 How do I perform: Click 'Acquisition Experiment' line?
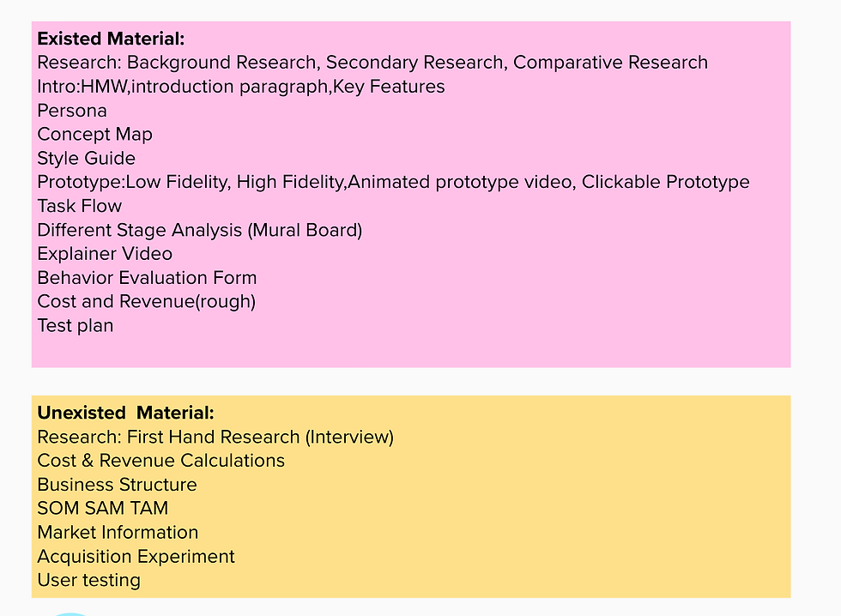pyautogui.click(x=136, y=557)
